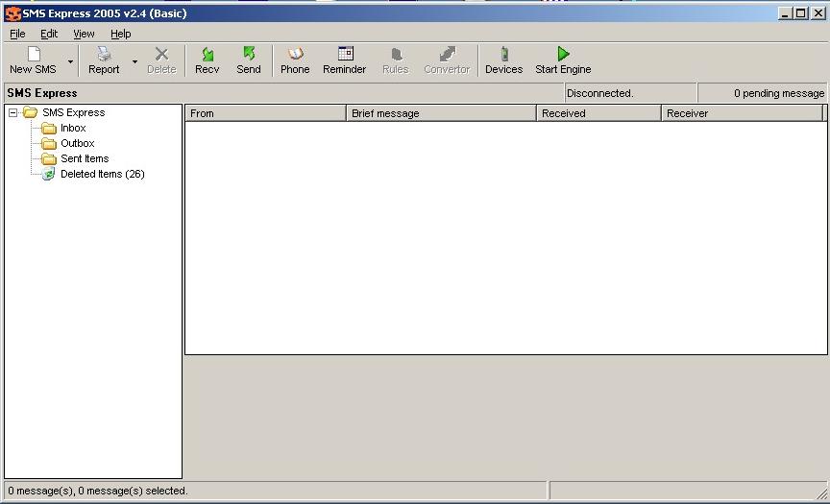Receive messages with Recv button
The image size is (830, 504).
click(x=207, y=60)
